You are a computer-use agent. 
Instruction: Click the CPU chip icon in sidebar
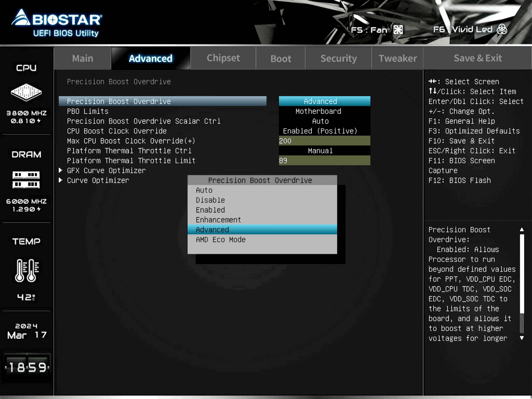26,92
